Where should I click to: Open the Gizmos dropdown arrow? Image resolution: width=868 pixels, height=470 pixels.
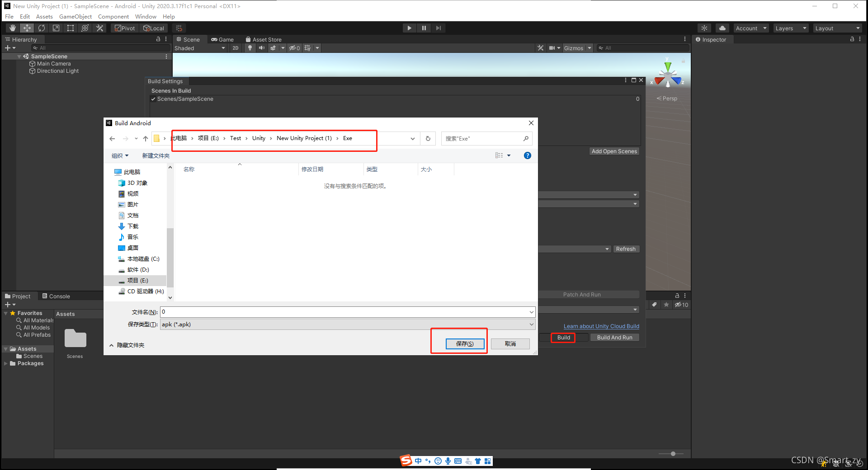(x=590, y=48)
